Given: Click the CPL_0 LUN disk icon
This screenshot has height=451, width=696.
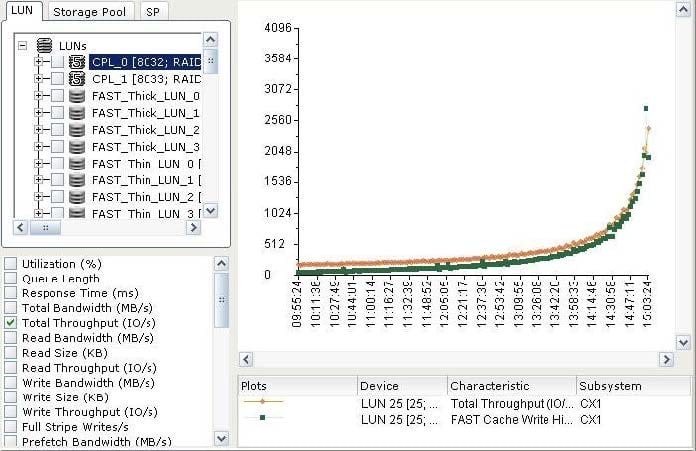Looking at the screenshot, I should pos(77,62).
